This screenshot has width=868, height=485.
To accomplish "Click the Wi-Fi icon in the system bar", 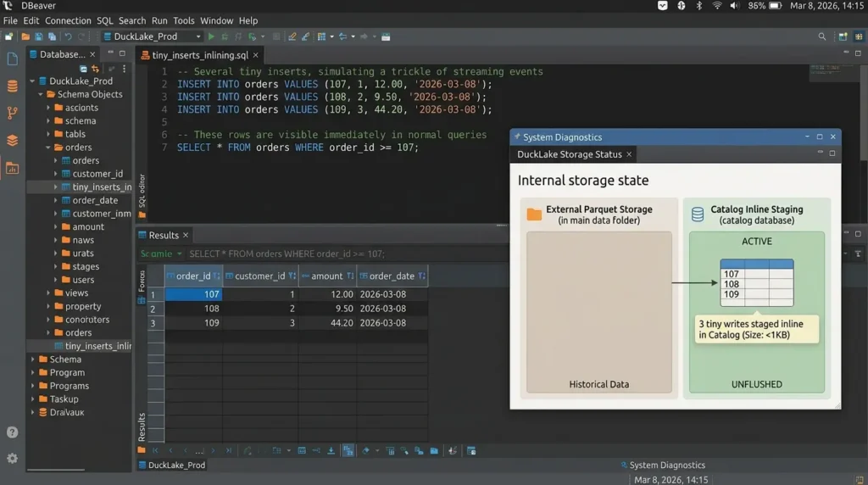I will (x=717, y=6).
